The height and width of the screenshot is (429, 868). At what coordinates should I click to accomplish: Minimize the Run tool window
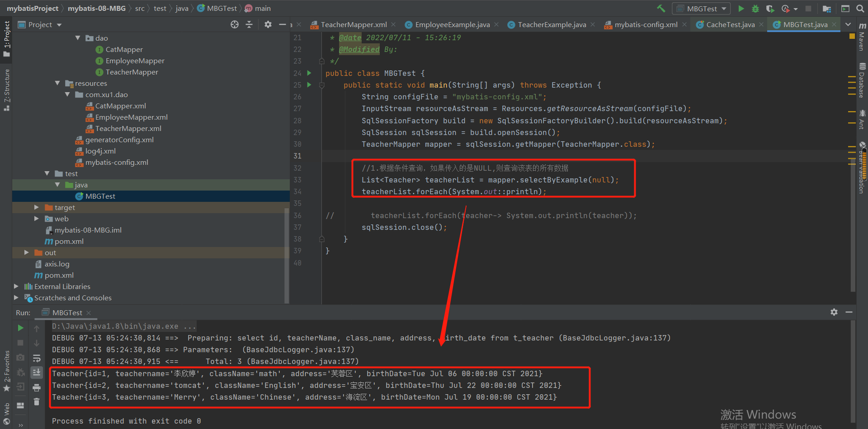coord(849,312)
